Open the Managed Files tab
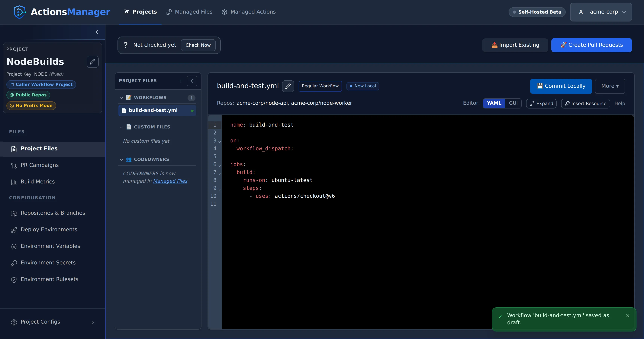644x339 pixels. 189,12
